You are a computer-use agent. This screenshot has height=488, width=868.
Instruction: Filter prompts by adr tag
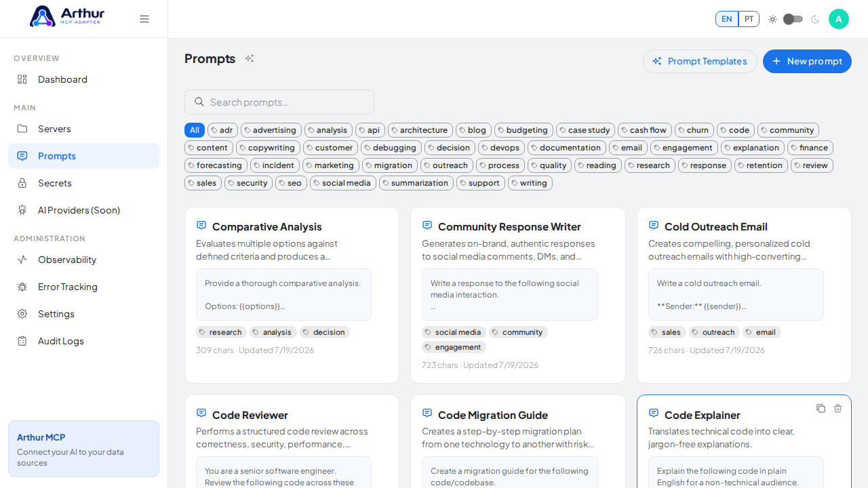point(222,130)
